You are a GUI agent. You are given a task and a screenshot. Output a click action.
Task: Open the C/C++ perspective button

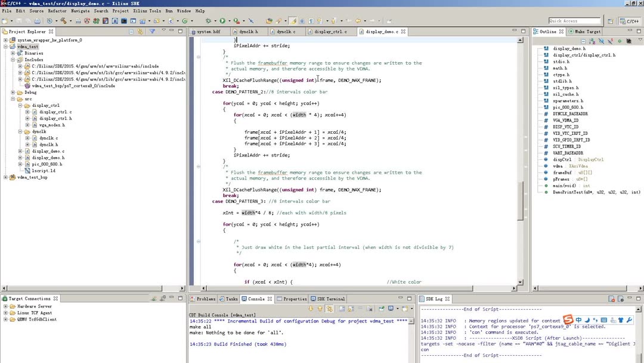click(x=628, y=21)
